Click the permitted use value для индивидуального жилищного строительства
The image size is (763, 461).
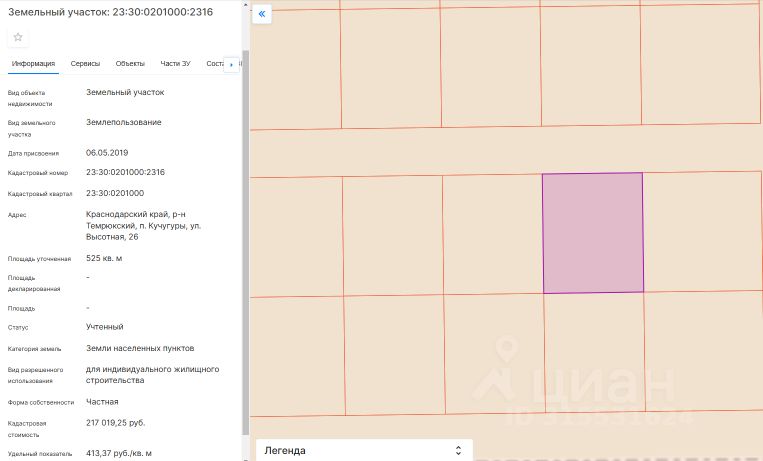(152, 375)
